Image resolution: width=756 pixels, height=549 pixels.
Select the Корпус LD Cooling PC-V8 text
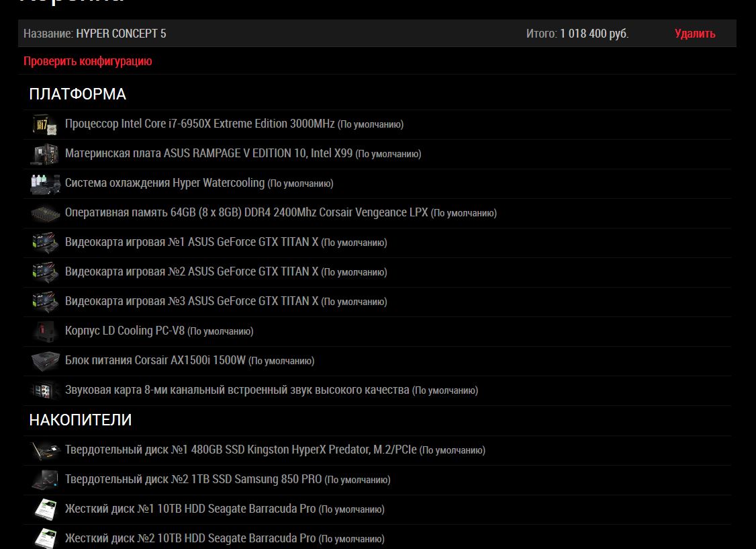159,331
